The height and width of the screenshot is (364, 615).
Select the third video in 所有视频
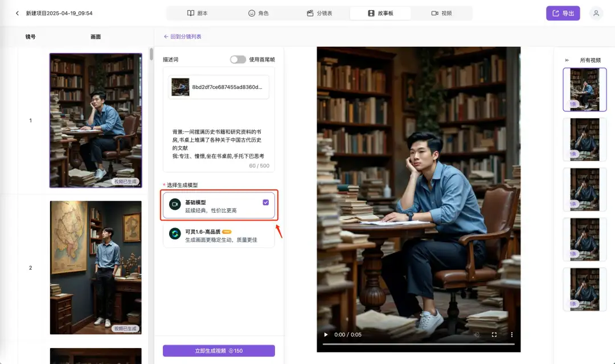(584, 189)
